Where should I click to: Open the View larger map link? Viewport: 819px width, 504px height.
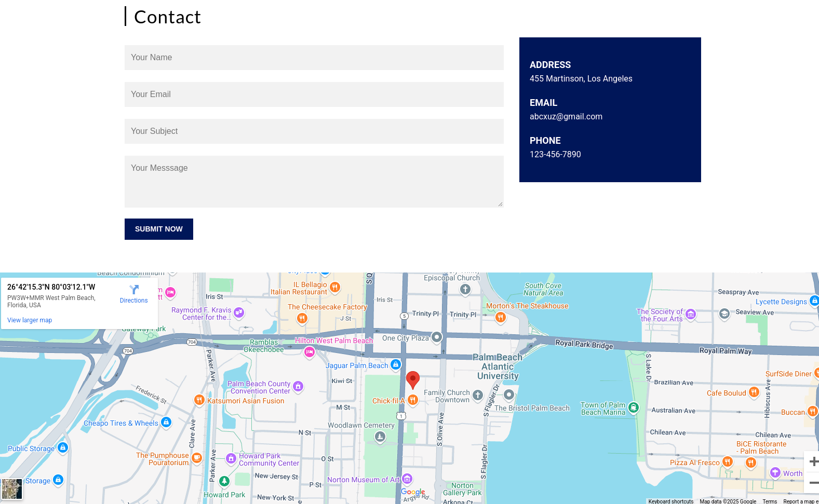pos(30,320)
